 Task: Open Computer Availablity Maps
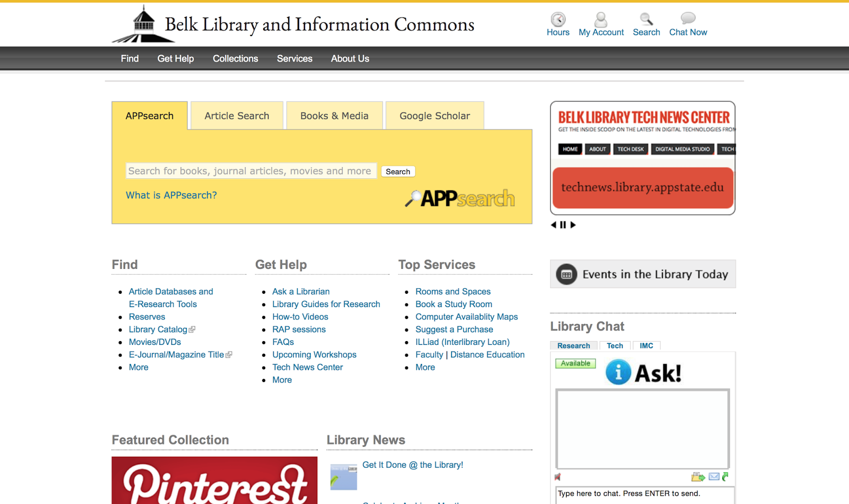(467, 317)
